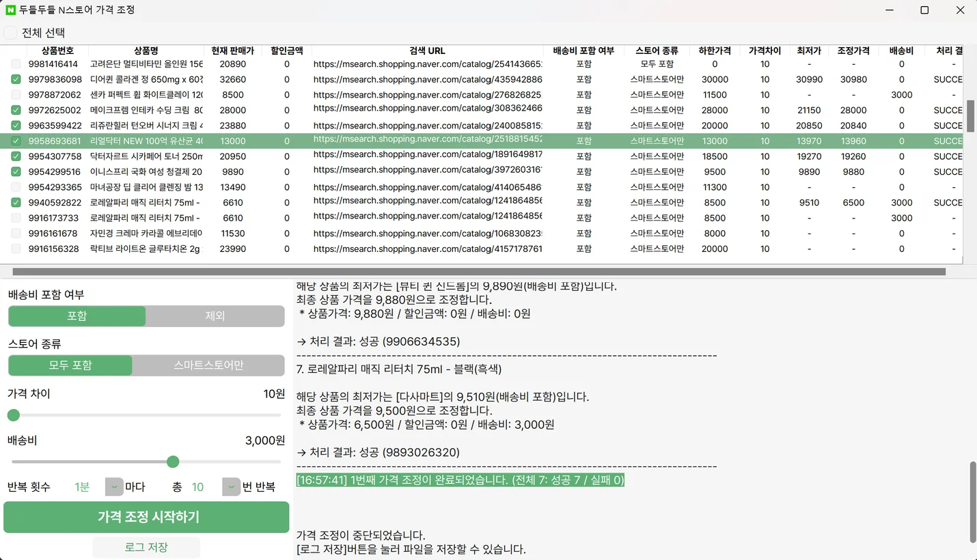Click the 조정가격 value 19260
Image resolution: width=977 pixels, height=560 pixels.
853,156
